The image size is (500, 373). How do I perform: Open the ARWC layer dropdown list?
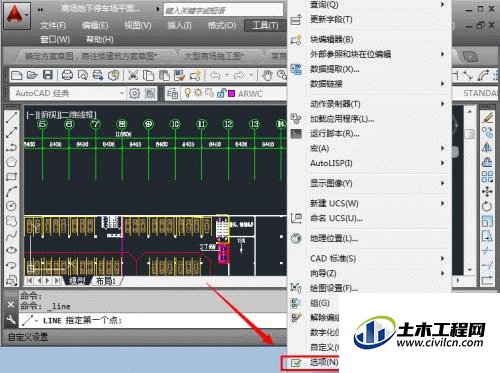pyautogui.click(x=233, y=94)
